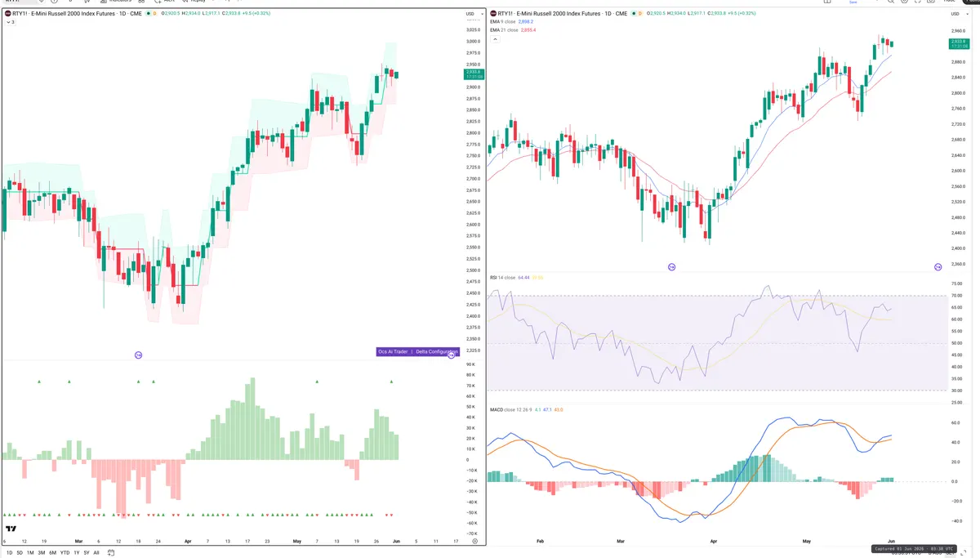Show the All time range
The image size is (980, 558).
click(x=96, y=552)
